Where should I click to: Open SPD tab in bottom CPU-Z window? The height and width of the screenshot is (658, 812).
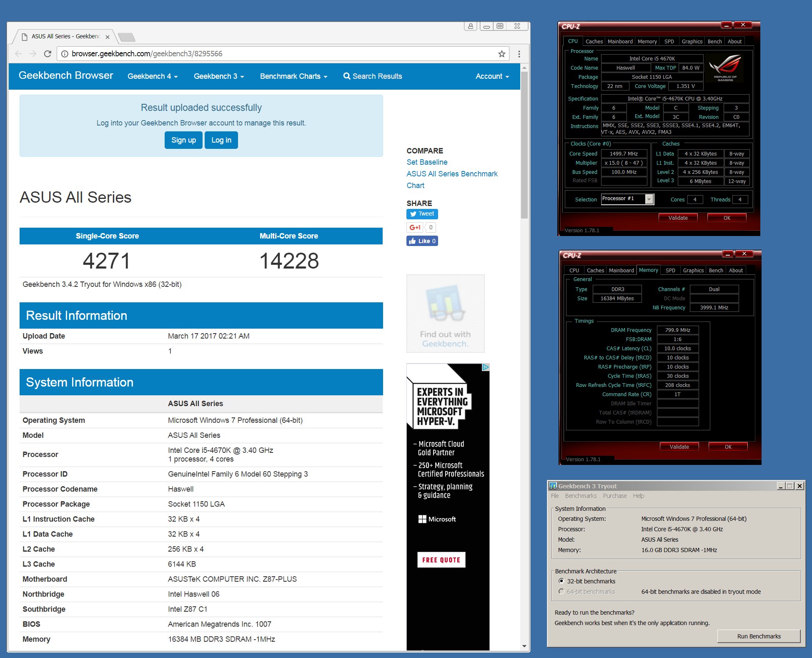pyautogui.click(x=670, y=270)
